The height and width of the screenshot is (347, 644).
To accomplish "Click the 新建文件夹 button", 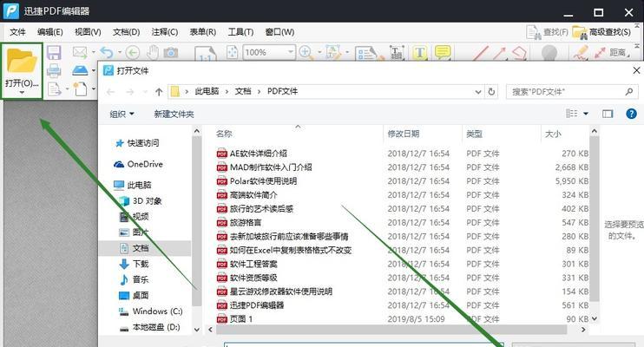I will click(174, 114).
